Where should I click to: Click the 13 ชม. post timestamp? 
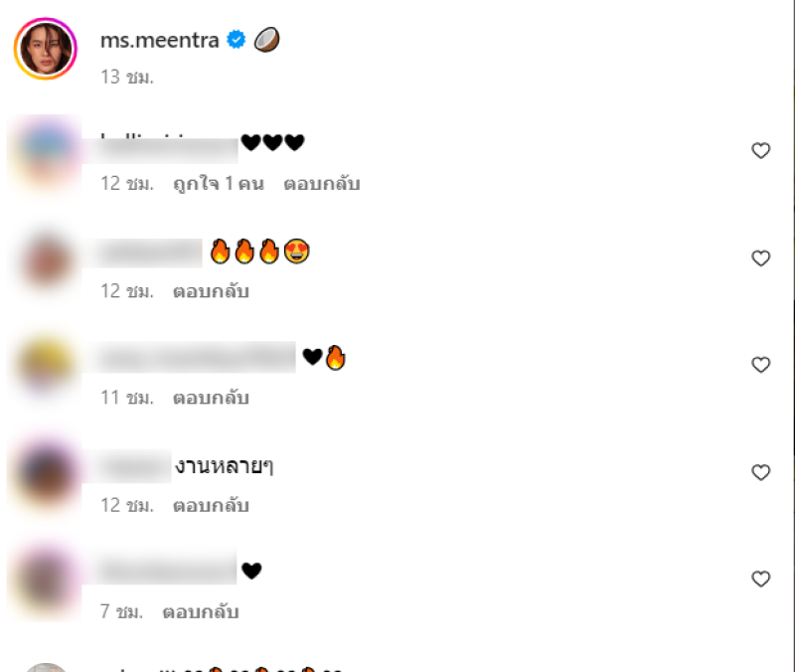(x=127, y=78)
